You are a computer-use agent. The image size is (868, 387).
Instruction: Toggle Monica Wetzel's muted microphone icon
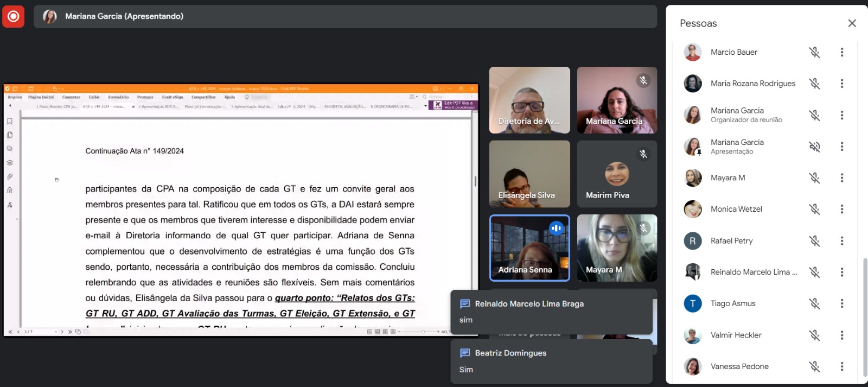[814, 209]
